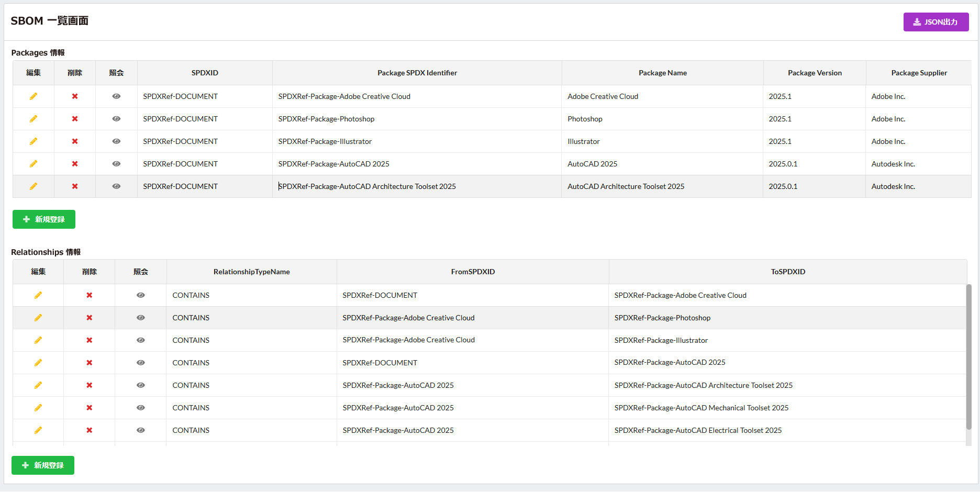This screenshot has height=492, width=980.
Task: View details of Illustrator package
Action: pyautogui.click(x=116, y=141)
